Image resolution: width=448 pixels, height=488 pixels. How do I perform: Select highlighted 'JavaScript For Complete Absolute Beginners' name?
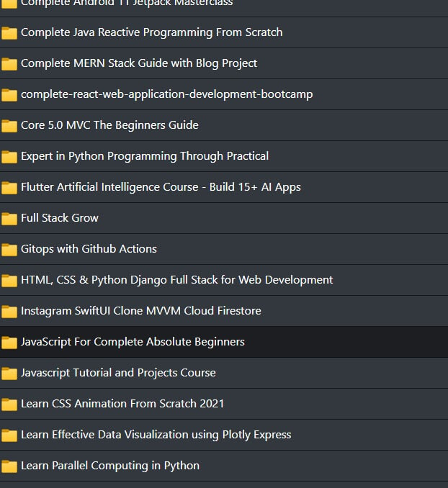[x=133, y=342]
